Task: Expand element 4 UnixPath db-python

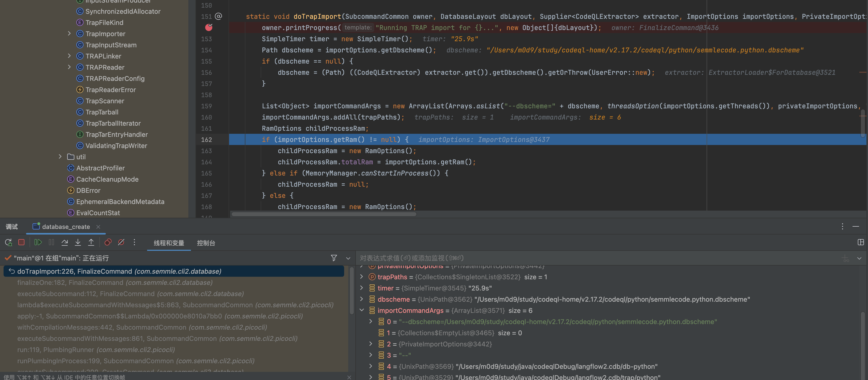Action: pyautogui.click(x=371, y=366)
